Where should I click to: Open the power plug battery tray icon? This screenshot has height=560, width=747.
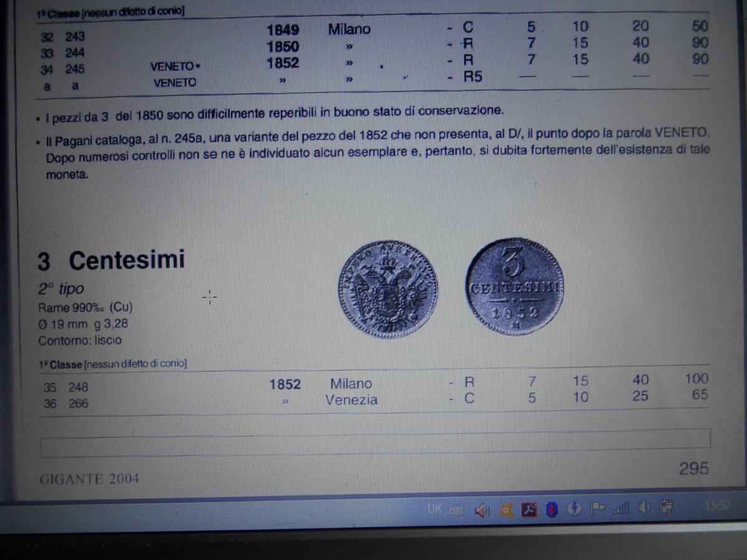point(667,508)
